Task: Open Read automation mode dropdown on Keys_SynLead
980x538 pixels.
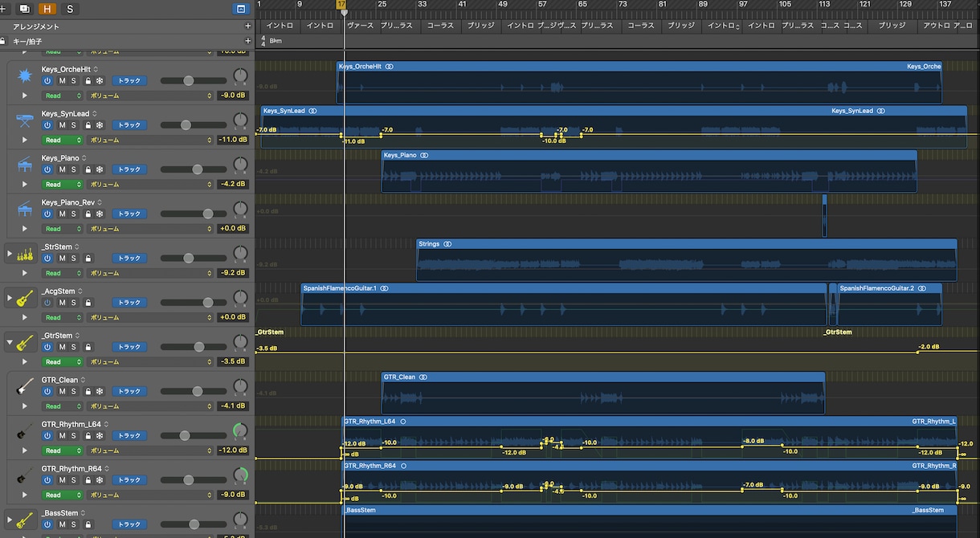Action: coord(63,140)
